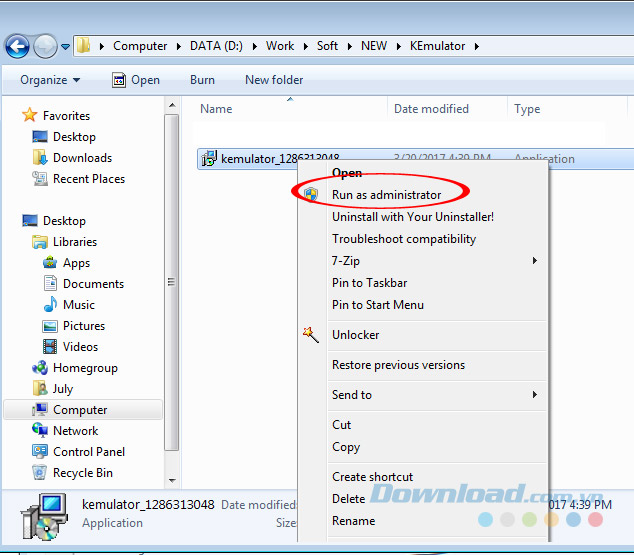
Task: Select DATA (D:) in the address breadcrumb
Action: tap(216, 46)
